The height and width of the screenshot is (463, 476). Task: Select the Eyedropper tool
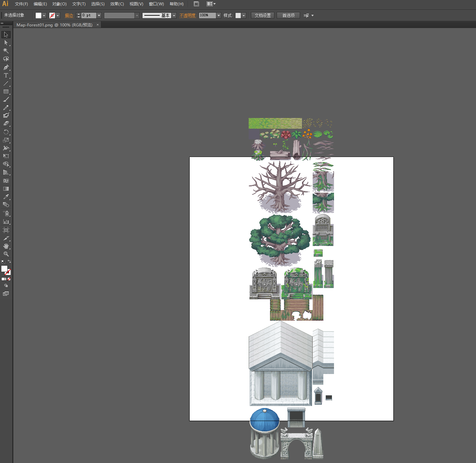point(6,197)
